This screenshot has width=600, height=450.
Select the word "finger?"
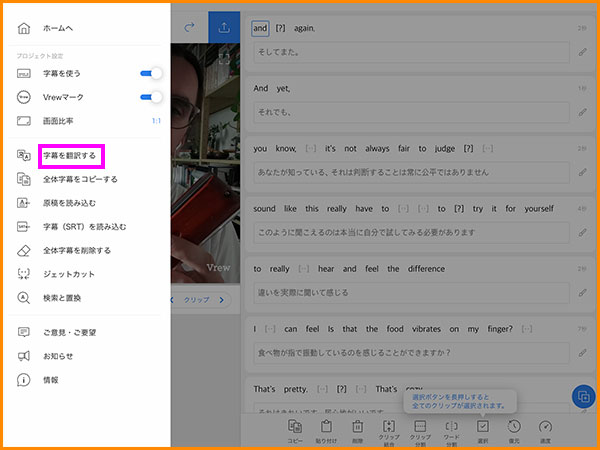(500, 329)
